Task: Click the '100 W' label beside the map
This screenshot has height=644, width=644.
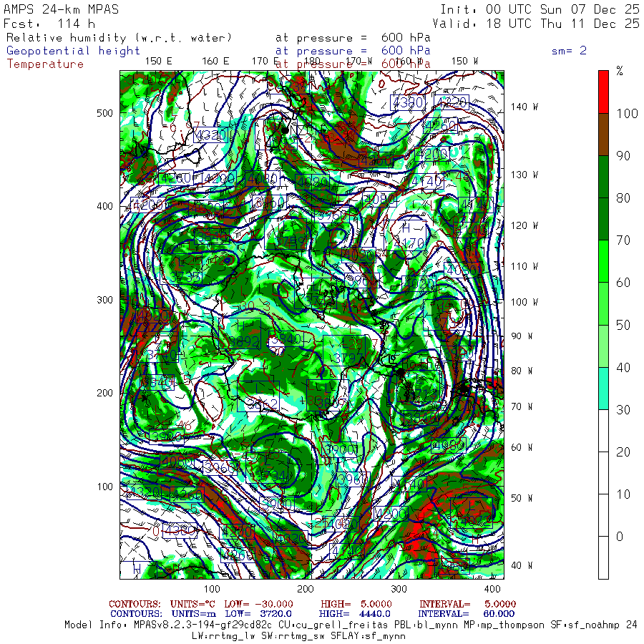Action: [x=524, y=302]
